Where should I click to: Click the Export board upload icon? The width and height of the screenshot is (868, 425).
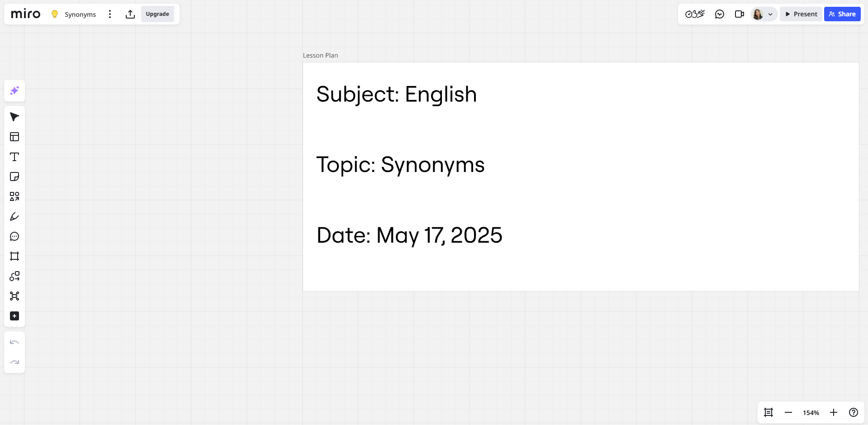click(130, 14)
